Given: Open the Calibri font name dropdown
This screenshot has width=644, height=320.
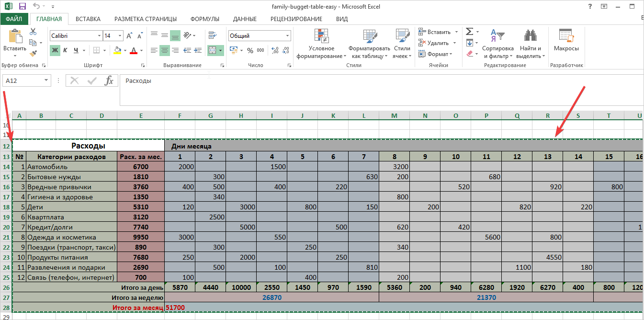Looking at the screenshot, I should point(99,36).
